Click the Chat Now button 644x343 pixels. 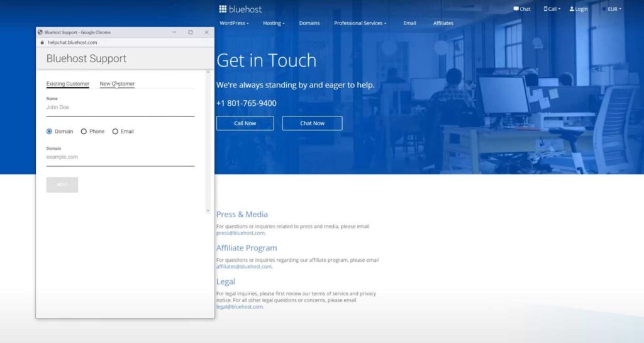point(312,123)
